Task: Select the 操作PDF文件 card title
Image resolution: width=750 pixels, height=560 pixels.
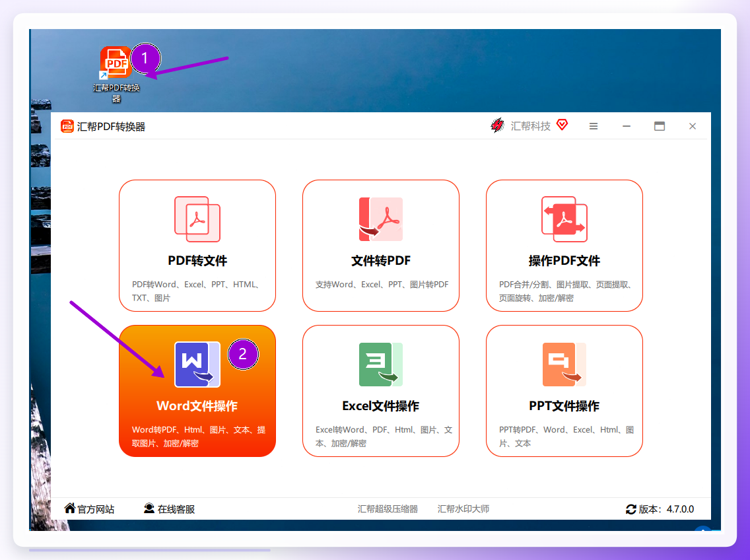Action: point(564,261)
